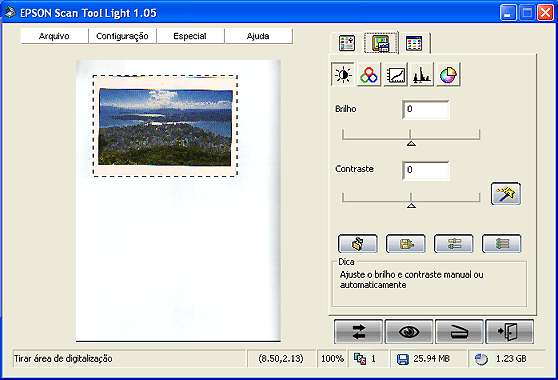Select the RGB color balance circles tool
This screenshot has width=558, height=380.
(369, 74)
